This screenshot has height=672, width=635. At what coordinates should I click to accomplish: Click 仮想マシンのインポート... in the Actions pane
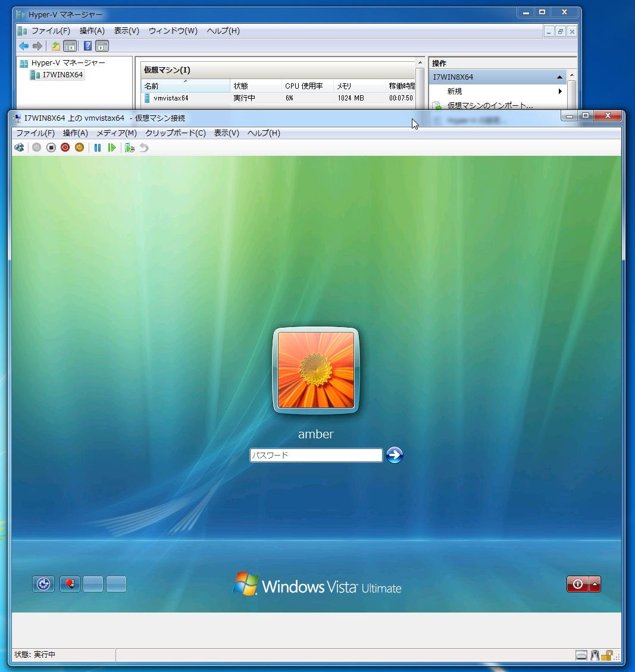pos(490,105)
